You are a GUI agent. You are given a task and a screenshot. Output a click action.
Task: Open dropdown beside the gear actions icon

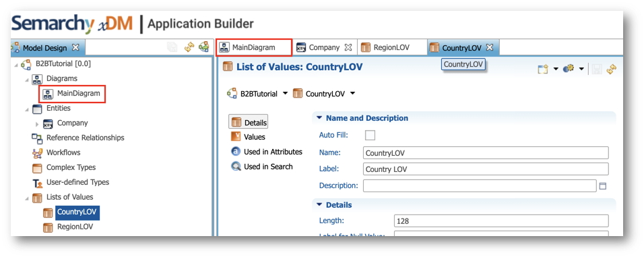[581, 69]
